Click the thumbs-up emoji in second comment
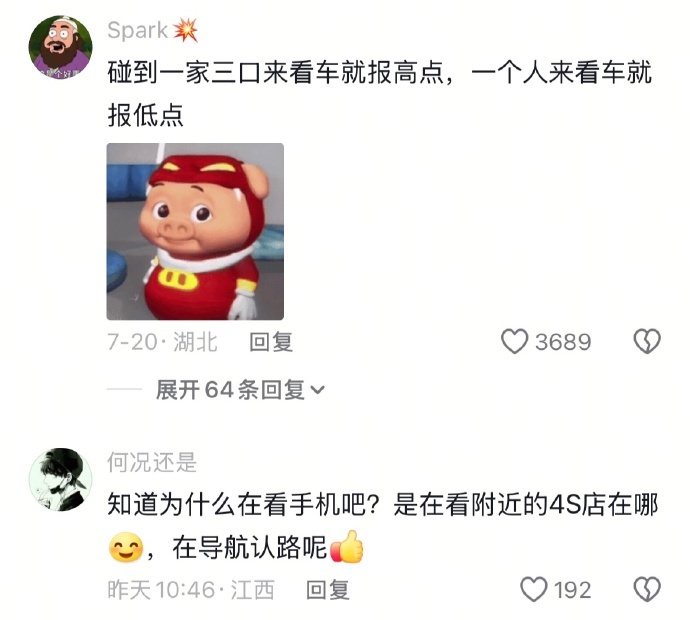The image size is (690, 620). pos(347,547)
